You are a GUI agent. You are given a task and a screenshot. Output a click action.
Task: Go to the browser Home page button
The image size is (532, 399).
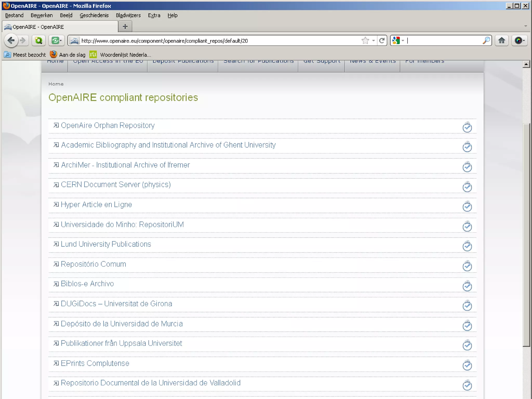[502, 41]
